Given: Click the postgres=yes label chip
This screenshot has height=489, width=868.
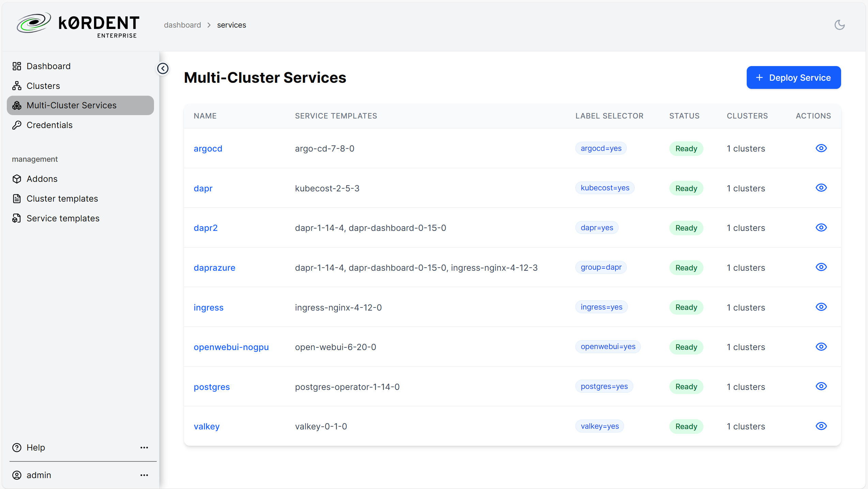Looking at the screenshot, I should click(604, 386).
